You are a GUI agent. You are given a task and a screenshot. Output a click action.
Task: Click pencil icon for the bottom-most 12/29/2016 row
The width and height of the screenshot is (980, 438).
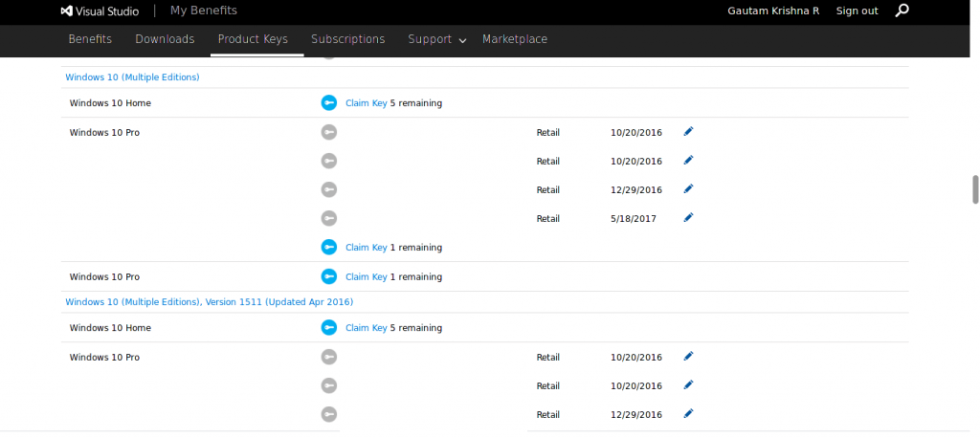point(688,414)
